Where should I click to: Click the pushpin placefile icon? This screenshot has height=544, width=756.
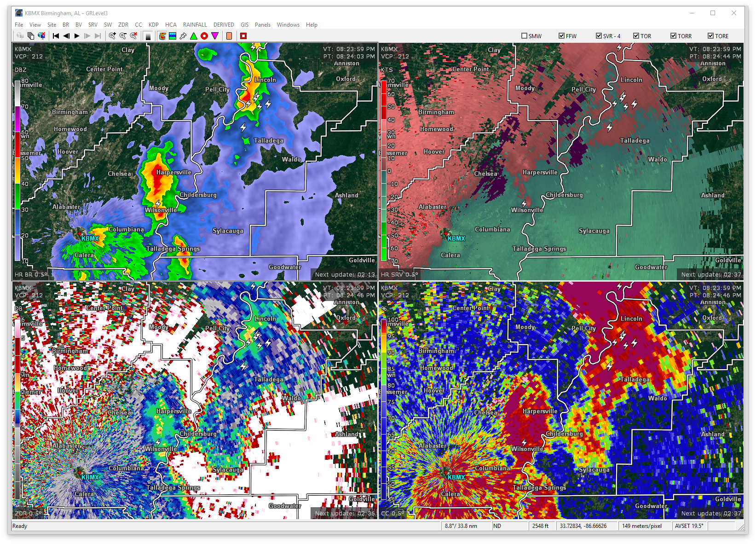(x=183, y=36)
